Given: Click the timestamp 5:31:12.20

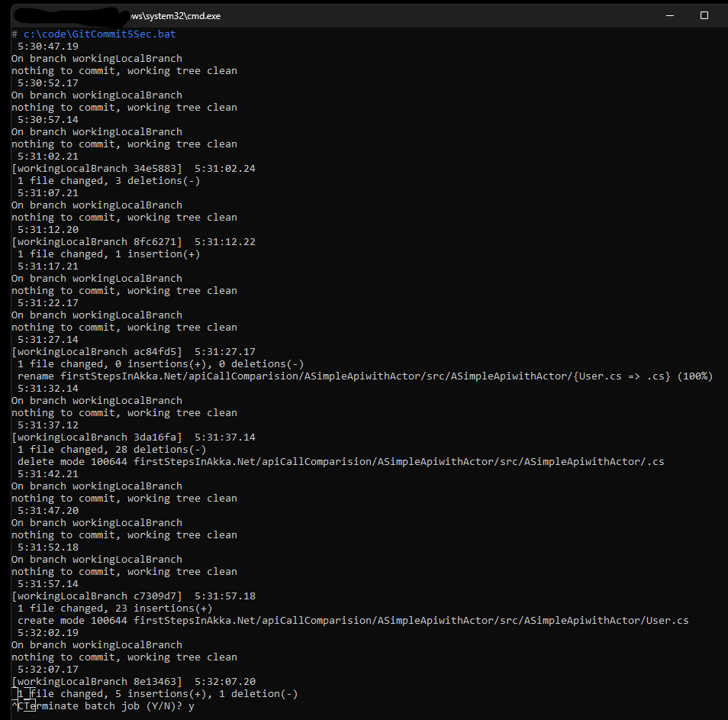Looking at the screenshot, I should (x=48, y=230).
